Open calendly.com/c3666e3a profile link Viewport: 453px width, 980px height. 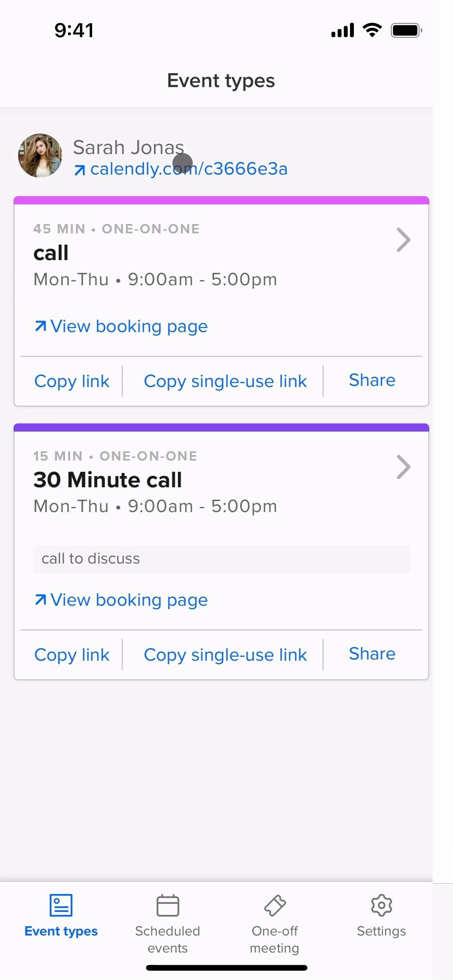pyautogui.click(x=189, y=169)
